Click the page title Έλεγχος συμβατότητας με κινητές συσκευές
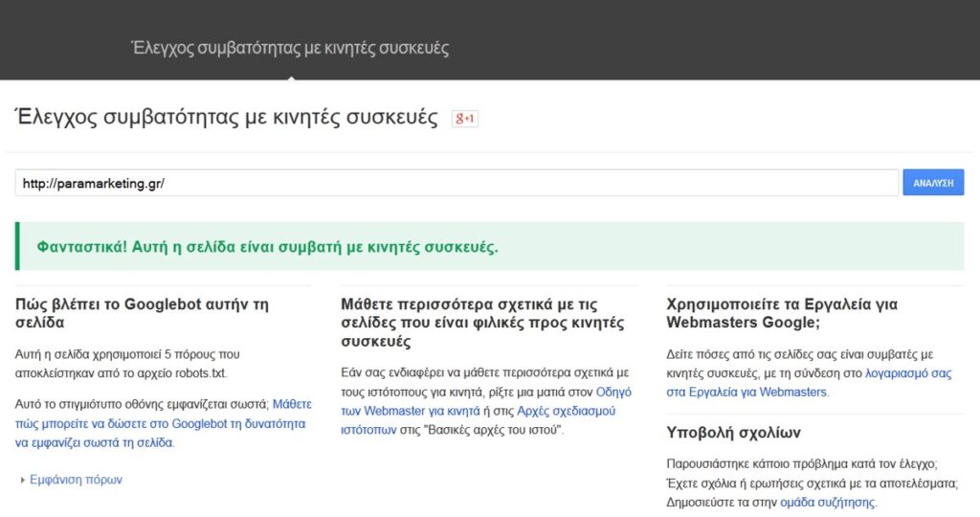The width and height of the screenshot is (980, 517). coord(226,118)
